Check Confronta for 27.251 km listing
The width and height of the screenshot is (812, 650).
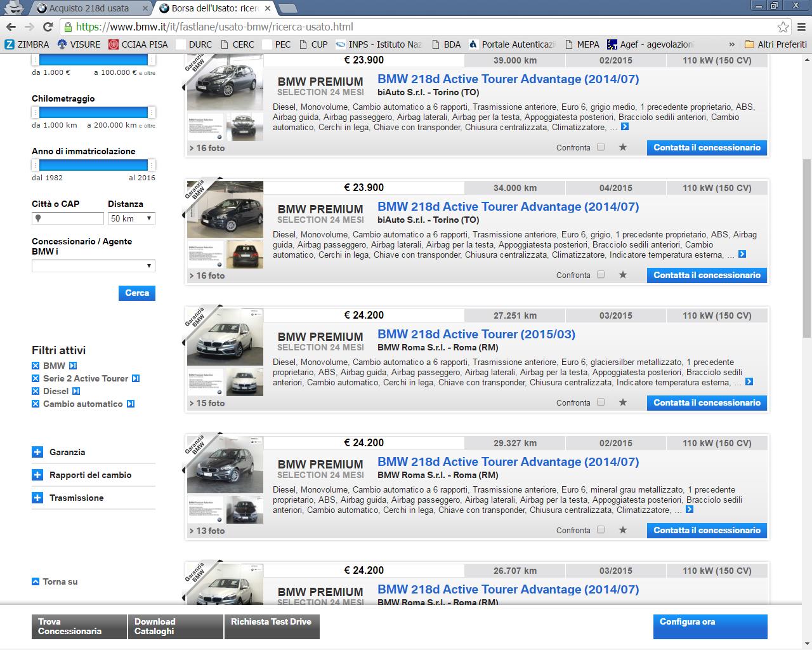(x=601, y=402)
